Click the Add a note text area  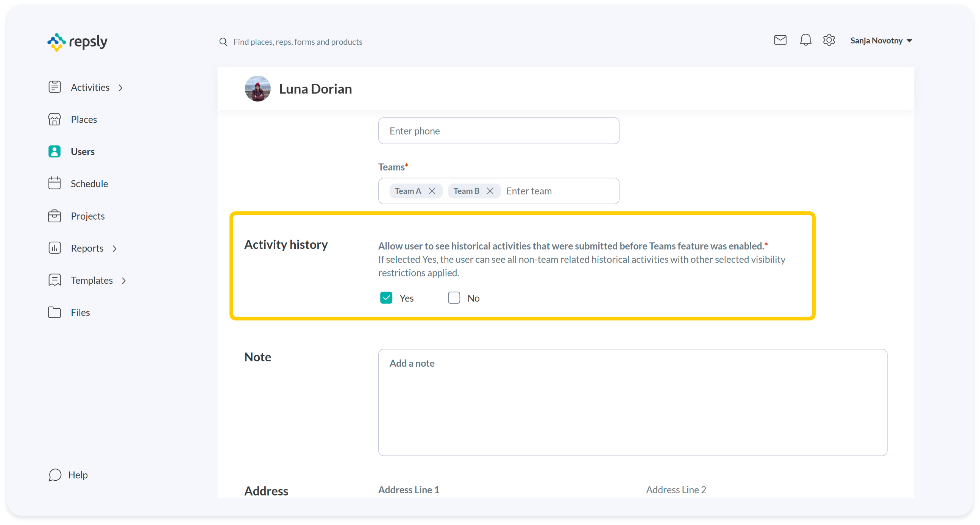[632, 402]
